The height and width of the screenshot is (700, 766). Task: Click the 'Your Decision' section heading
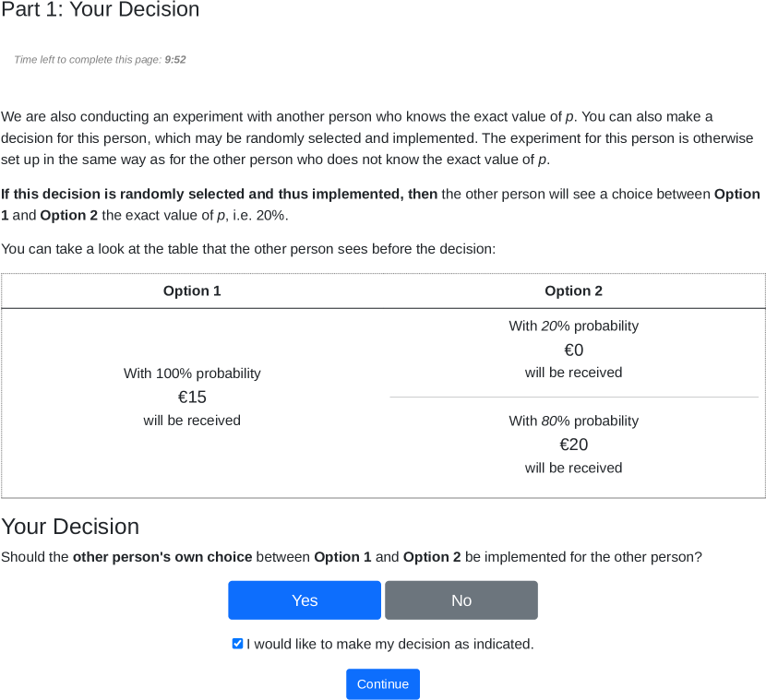[70, 527]
